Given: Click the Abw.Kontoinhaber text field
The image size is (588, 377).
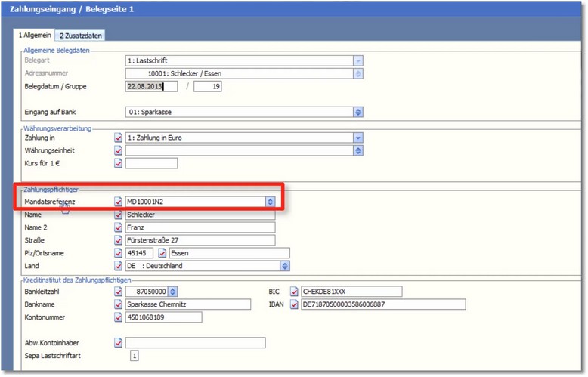Looking at the screenshot, I should 195,343.
